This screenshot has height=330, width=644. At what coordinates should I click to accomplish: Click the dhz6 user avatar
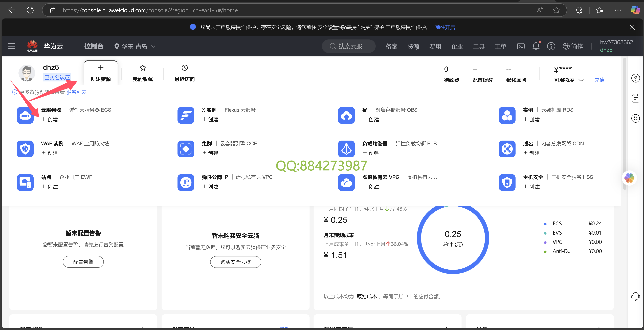[27, 73]
